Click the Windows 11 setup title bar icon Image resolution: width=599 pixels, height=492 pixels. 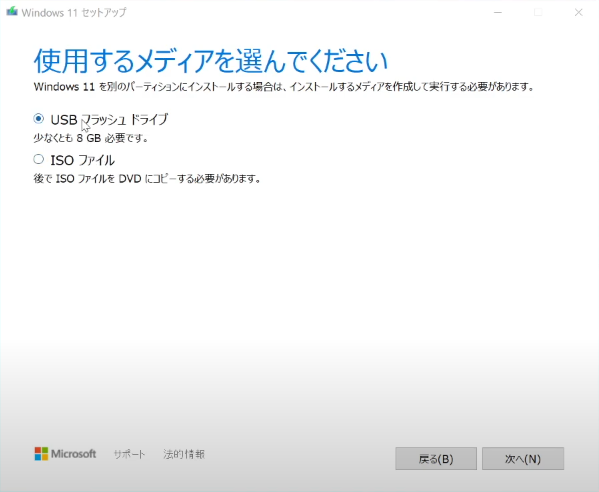[12, 11]
